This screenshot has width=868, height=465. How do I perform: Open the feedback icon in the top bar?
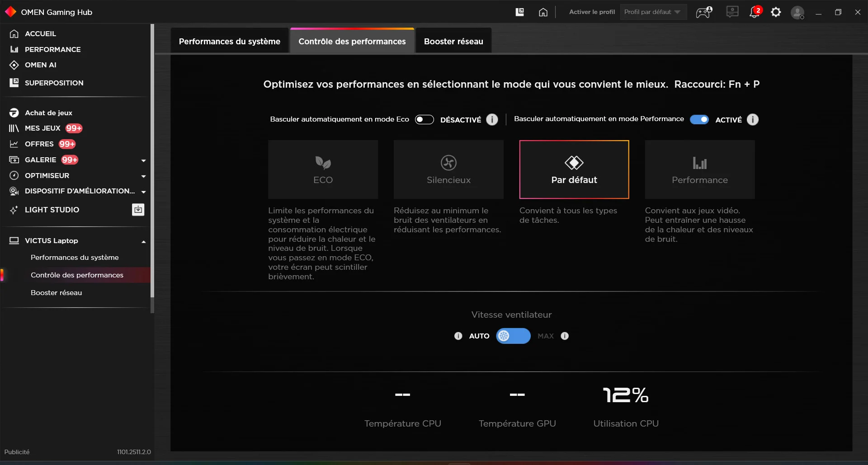(x=732, y=12)
